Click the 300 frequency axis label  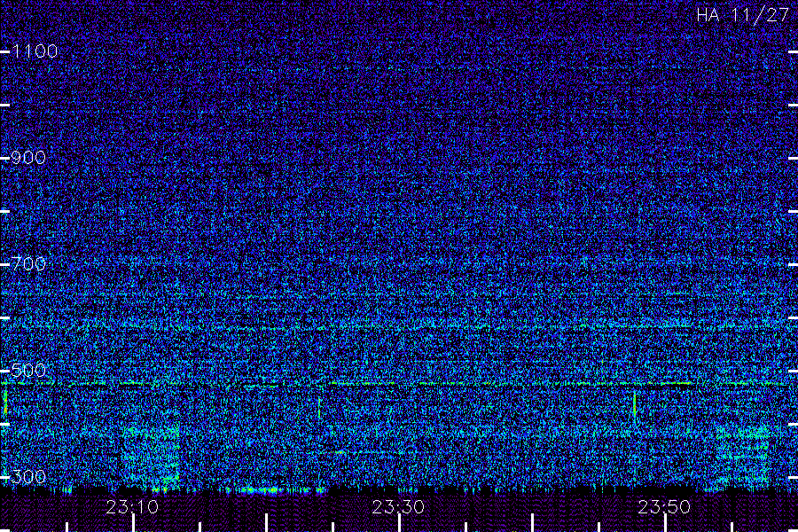[x=28, y=476]
